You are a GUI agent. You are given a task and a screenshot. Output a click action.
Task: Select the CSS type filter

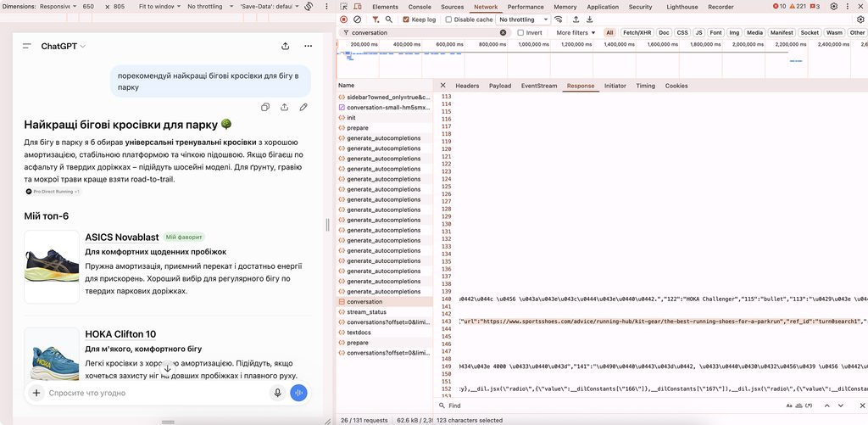tap(682, 33)
